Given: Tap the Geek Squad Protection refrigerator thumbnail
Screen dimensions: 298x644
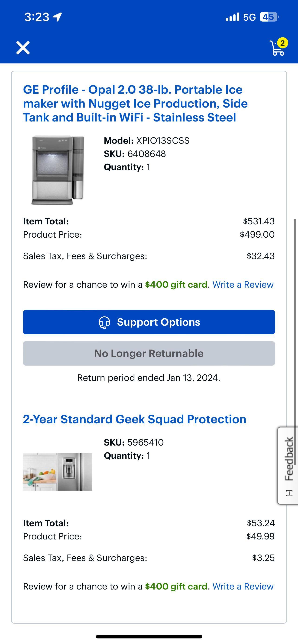Looking at the screenshot, I should (58, 472).
